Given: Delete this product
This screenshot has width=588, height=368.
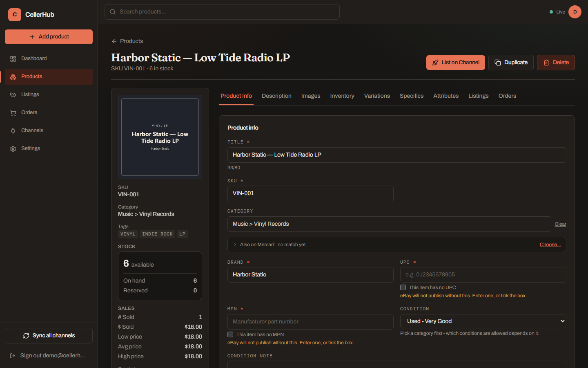Looking at the screenshot, I should point(556,63).
